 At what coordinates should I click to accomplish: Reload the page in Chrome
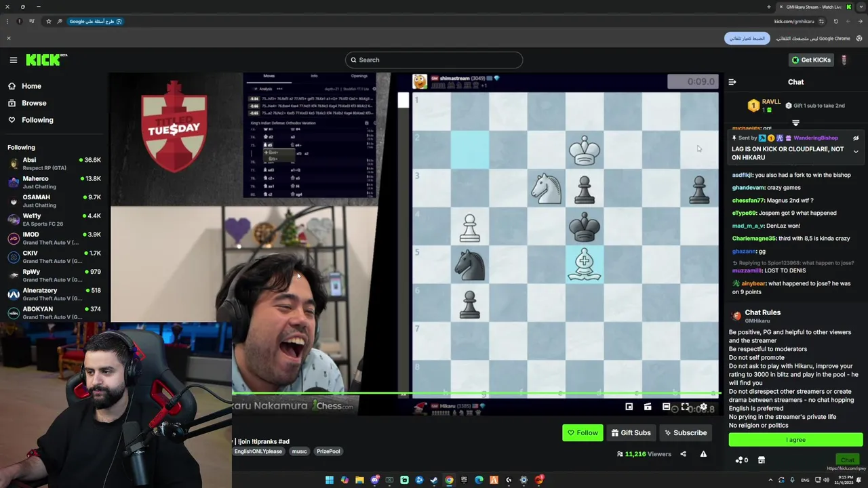(835, 21)
